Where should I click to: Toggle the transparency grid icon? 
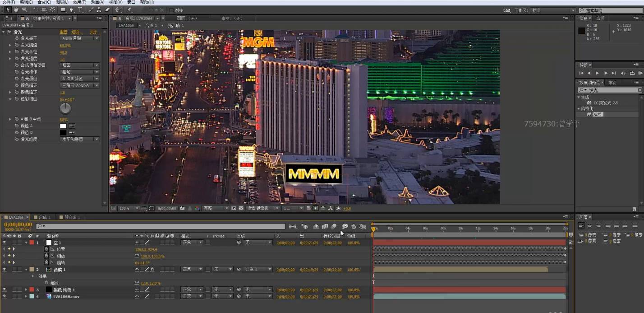[x=241, y=208]
